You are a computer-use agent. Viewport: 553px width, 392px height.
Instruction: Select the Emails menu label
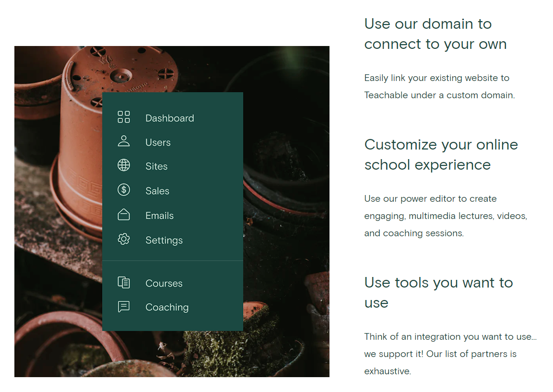point(159,216)
